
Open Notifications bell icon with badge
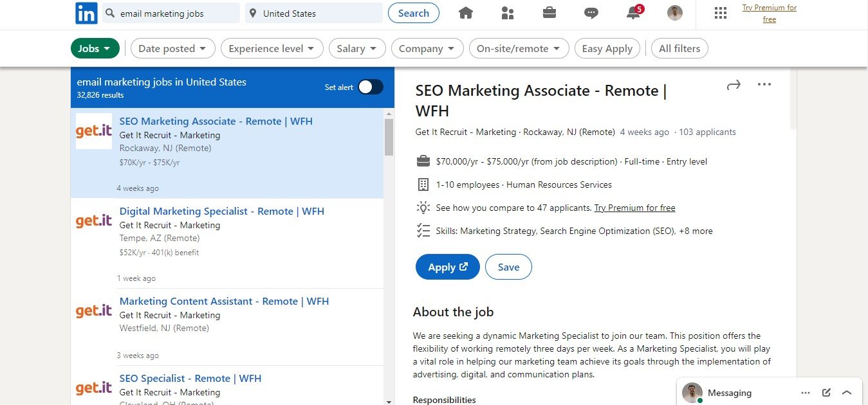click(x=634, y=12)
